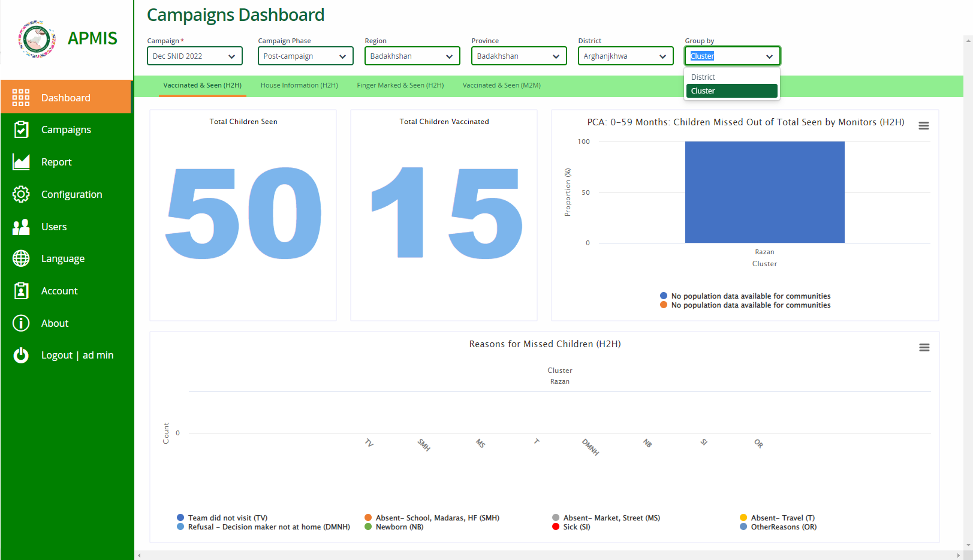The image size is (973, 560).
Task: Open the Campaign Phase dropdown
Action: click(x=305, y=56)
